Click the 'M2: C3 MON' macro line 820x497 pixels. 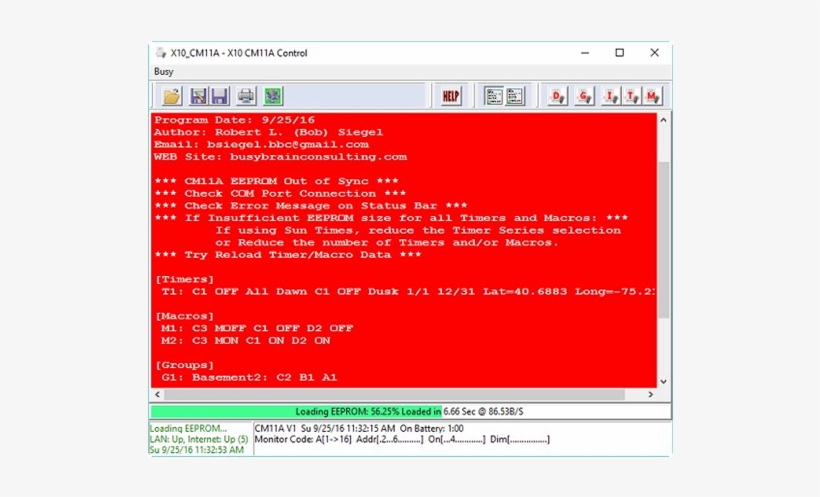click(x=245, y=341)
